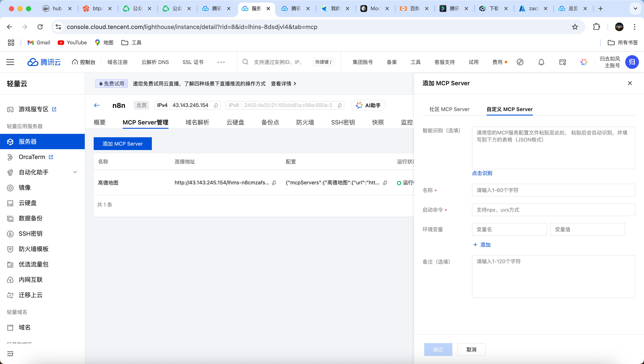Click the user avatar badge
Viewport: 644px width, 364px height.
pyautogui.click(x=632, y=62)
